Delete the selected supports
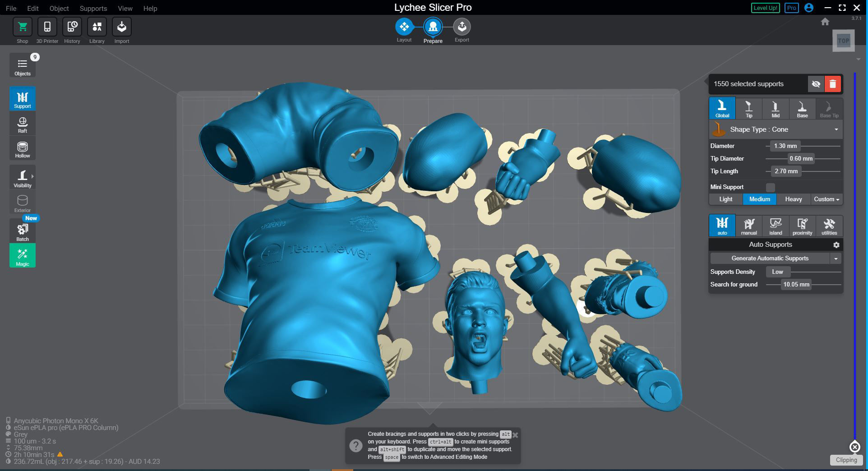 click(x=833, y=84)
